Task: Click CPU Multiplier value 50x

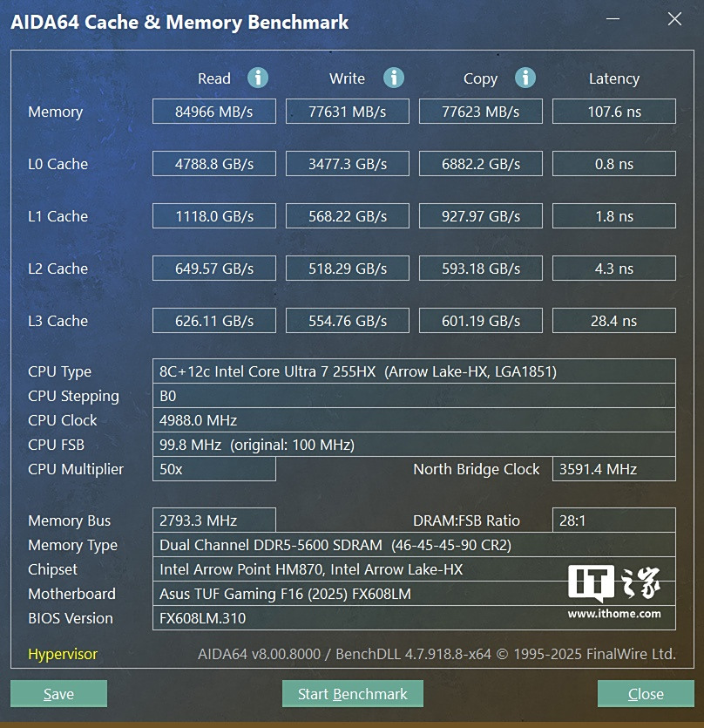Action: pyautogui.click(x=214, y=469)
